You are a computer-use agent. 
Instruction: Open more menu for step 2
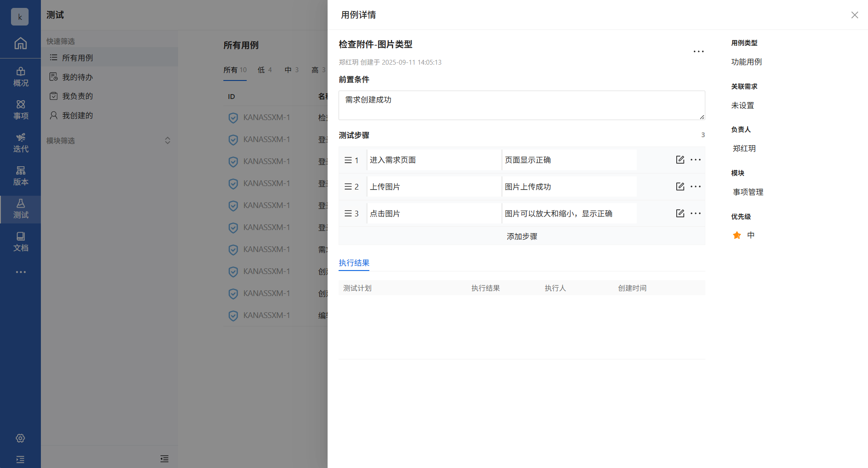[696, 186]
